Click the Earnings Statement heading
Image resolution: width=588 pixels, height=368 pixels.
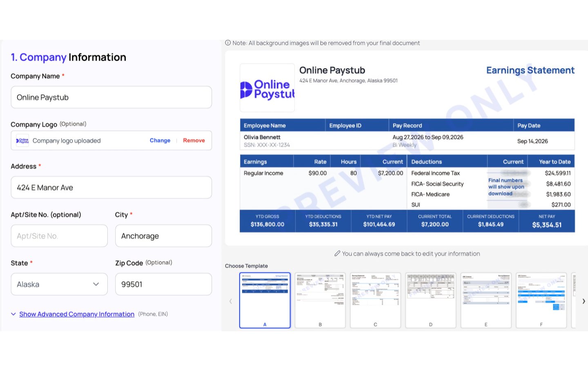[x=530, y=70]
